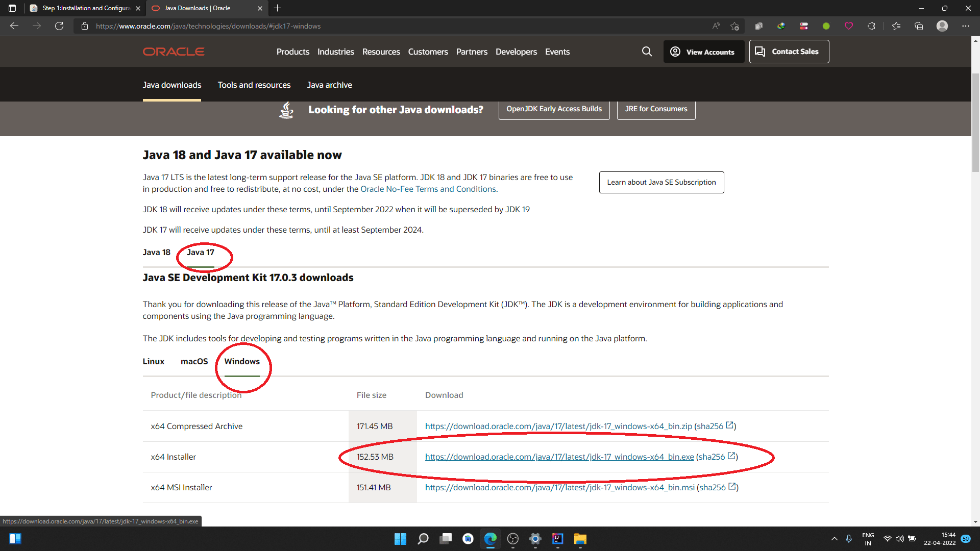This screenshot has width=980, height=551.
Task: Click the green circle extension icon
Action: 826,26
